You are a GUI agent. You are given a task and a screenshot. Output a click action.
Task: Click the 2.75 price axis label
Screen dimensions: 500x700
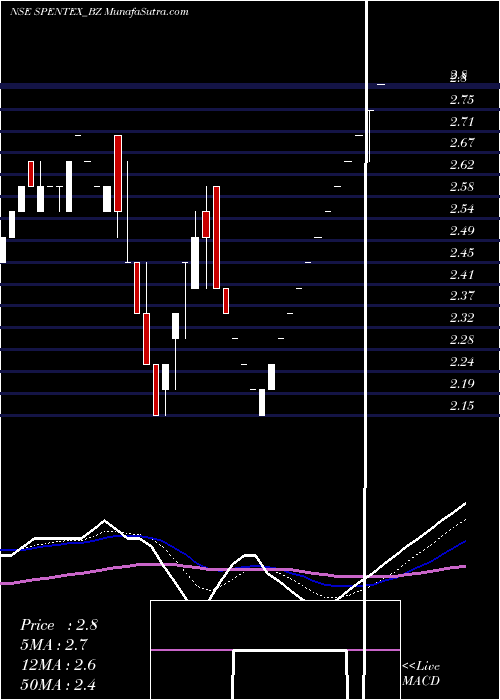[x=462, y=100]
